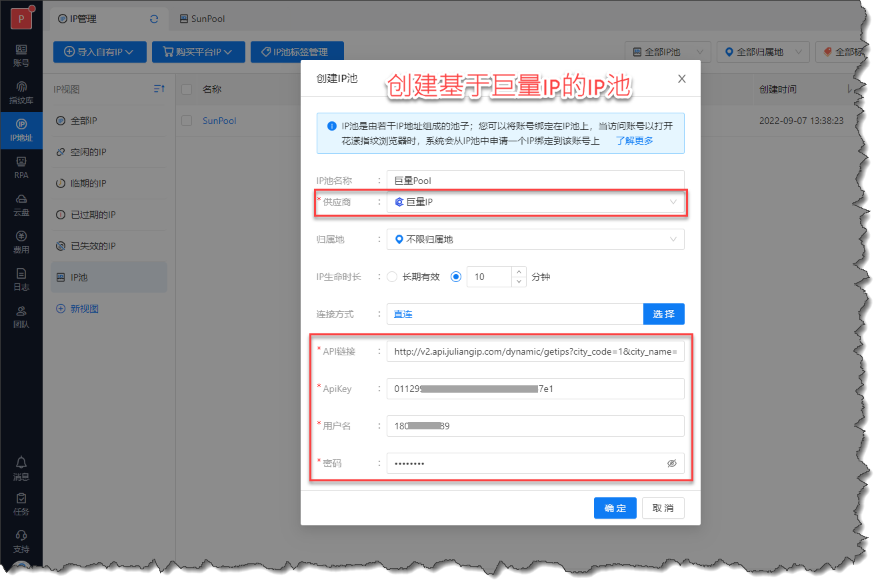Click the 名称 column header

point(212,89)
